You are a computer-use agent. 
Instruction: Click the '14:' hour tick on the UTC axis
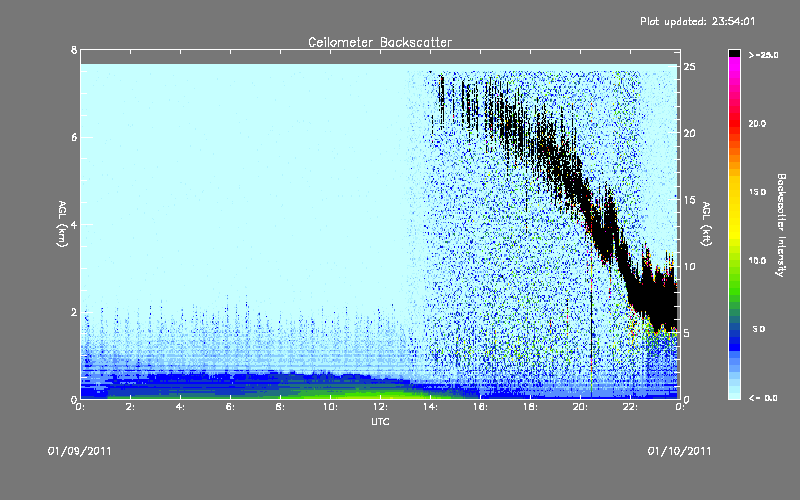pos(431,407)
